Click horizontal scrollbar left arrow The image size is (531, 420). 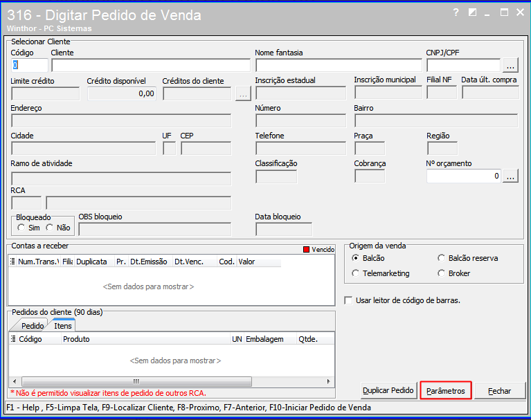click(15, 381)
